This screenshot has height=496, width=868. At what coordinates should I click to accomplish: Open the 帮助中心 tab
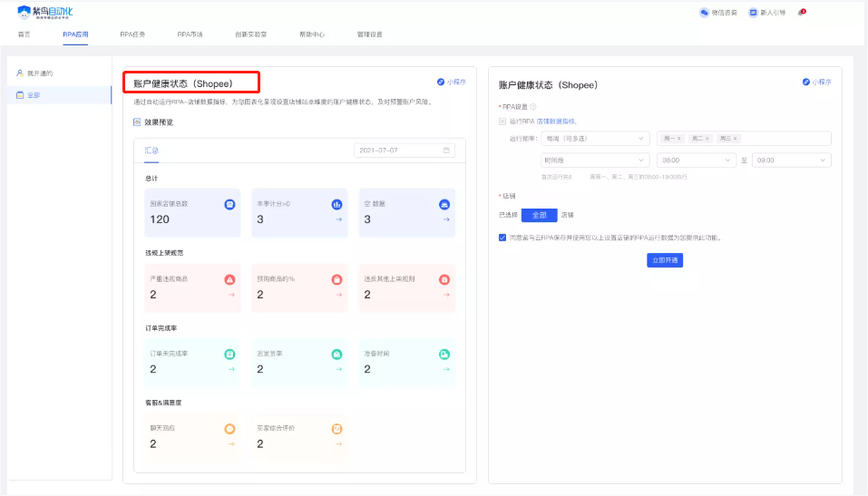coord(312,34)
